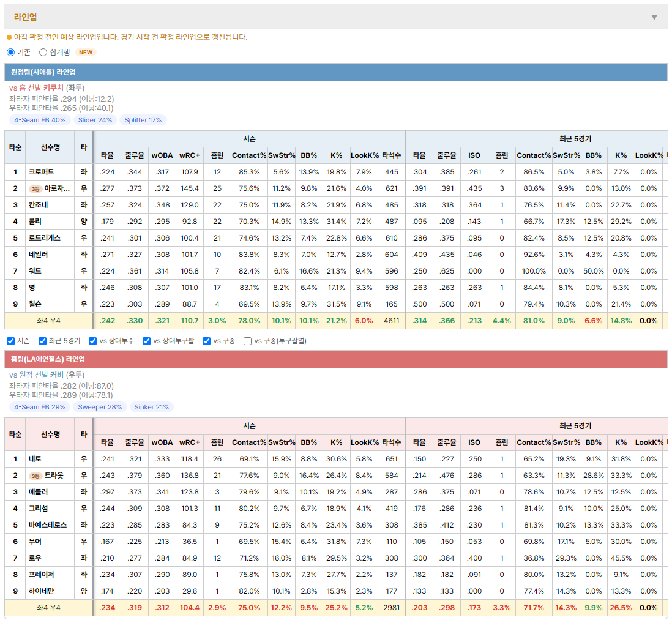The height and width of the screenshot is (623, 672).
Task: Click the ISO header in the Angels table
Action: click(474, 442)
